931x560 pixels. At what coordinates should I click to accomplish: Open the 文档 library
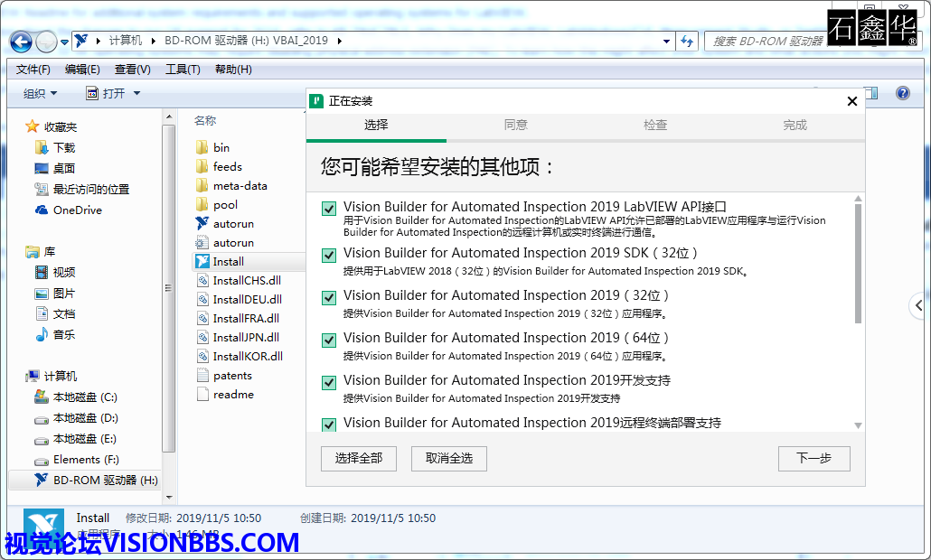point(55,313)
